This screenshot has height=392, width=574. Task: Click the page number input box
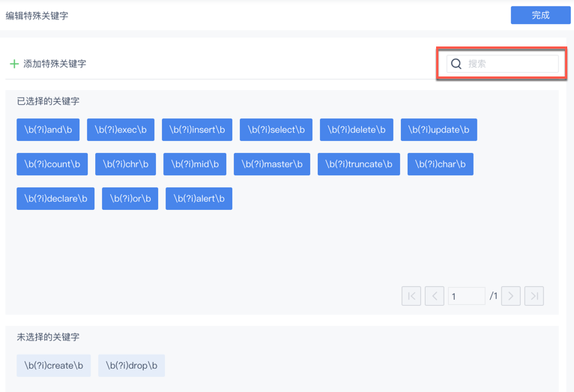click(x=466, y=296)
